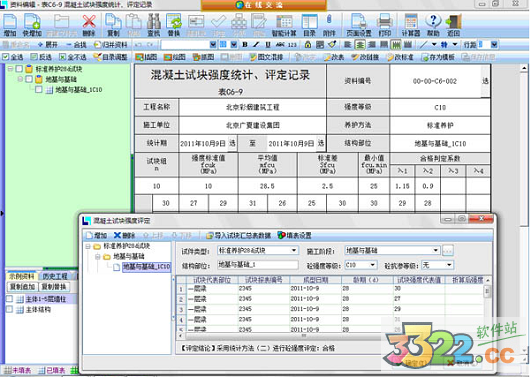Screen dimensions: 531x377
Task: Launch the 计算器 calculator icon
Action: [411, 24]
